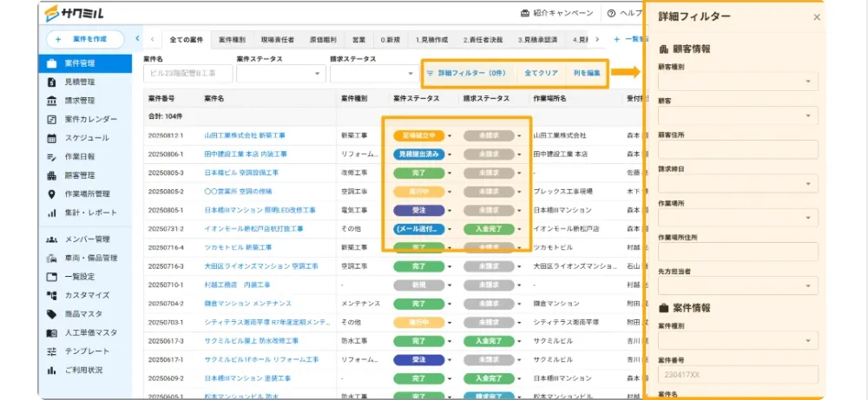Select the 全ての案件 tab

coord(187,40)
